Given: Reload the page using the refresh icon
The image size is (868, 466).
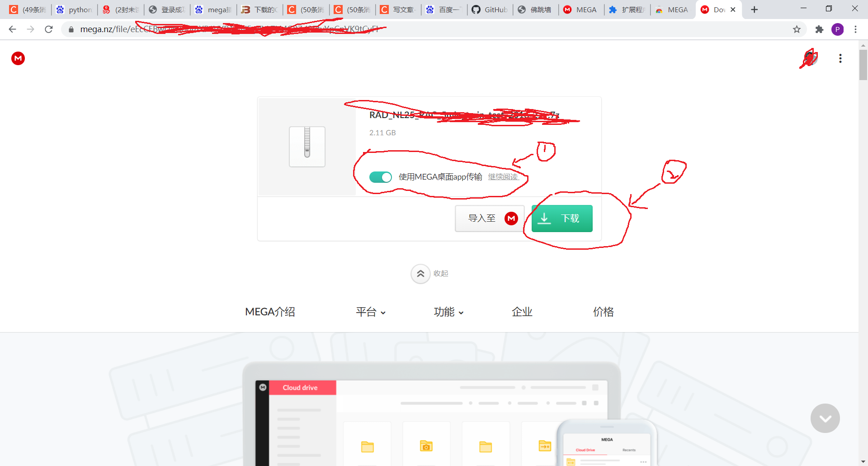Looking at the screenshot, I should click(x=48, y=29).
